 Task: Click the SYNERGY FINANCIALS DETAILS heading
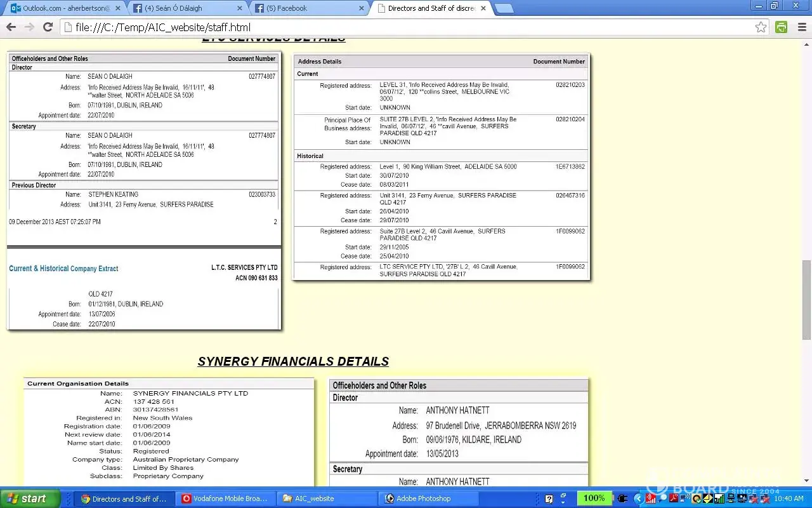293,361
